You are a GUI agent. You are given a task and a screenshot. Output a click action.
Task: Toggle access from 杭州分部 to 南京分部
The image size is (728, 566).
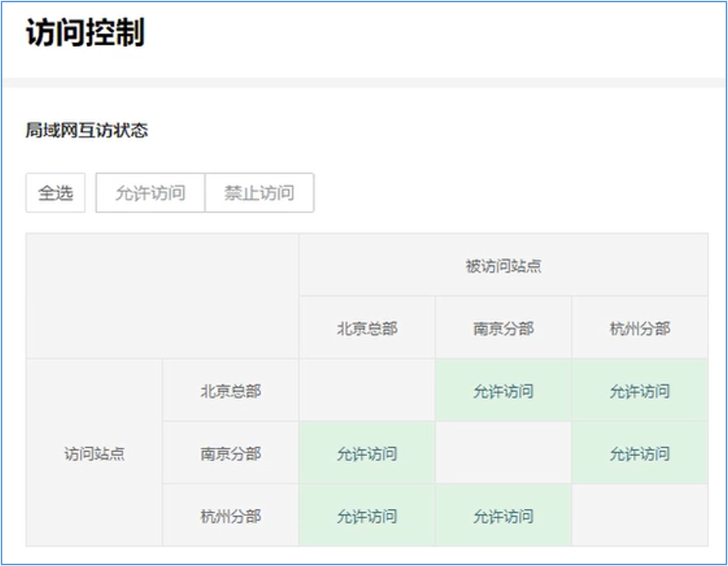[503, 516]
